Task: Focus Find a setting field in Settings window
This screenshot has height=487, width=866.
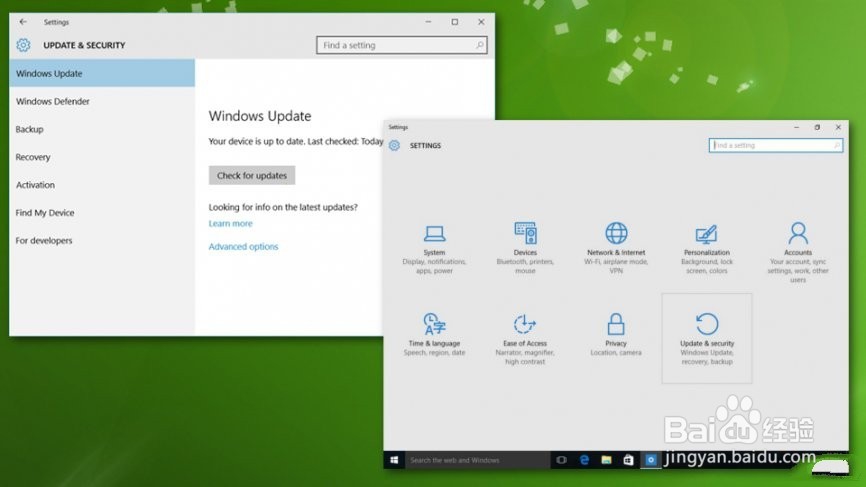Action: (775, 145)
